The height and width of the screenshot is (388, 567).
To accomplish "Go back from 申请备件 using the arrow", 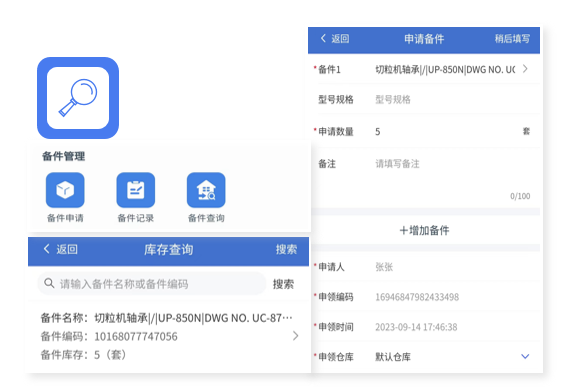I will pos(323,38).
